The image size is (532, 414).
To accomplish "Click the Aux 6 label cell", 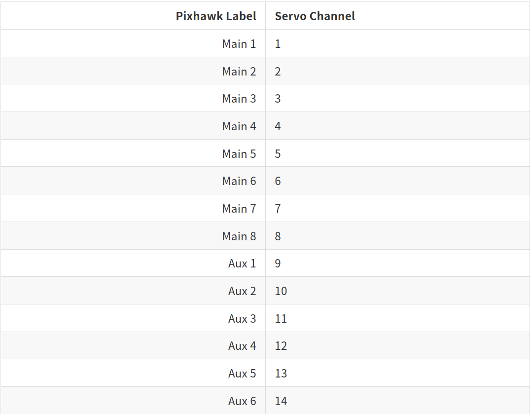I will pyautogui.click(x=242, y=401).
